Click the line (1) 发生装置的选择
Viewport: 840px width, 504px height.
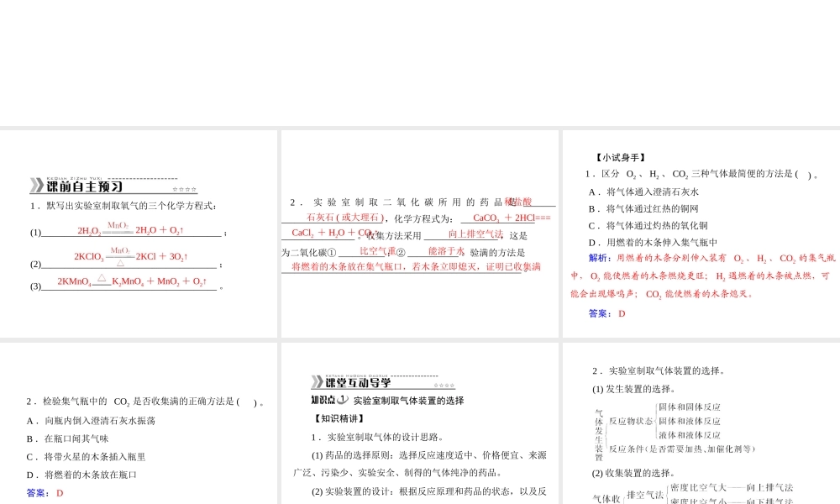click(x=633, y=389)
